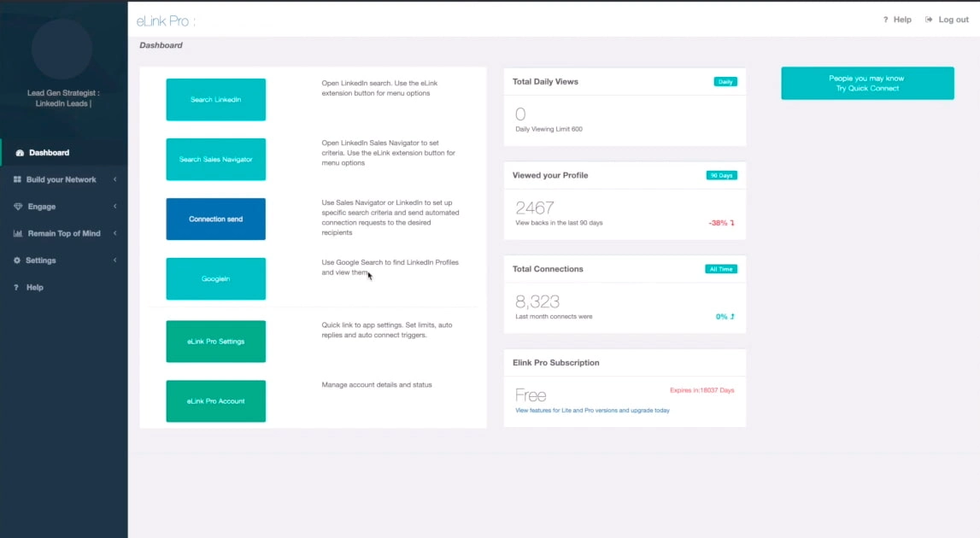This screenshot has width=980, height=538.
Task: Click the Remain Top of Mind chart icon
Action: pos(18,233)
